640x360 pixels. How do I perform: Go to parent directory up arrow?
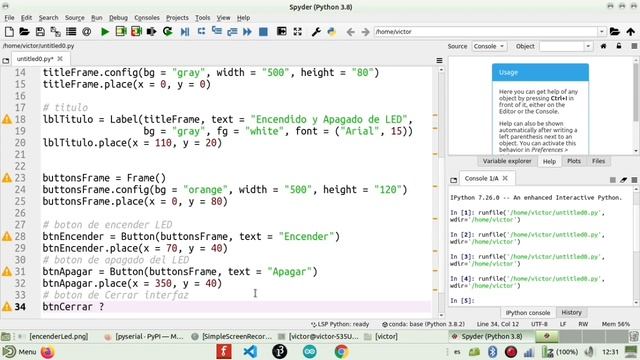point(631,31)
